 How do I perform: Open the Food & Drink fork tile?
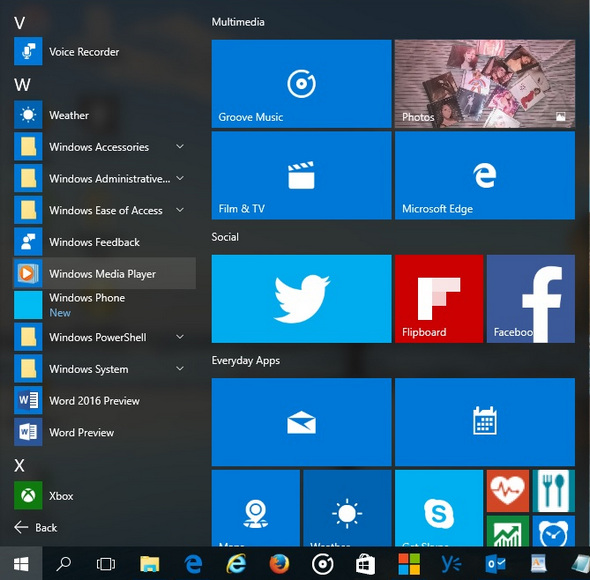(x=554, y=491)
